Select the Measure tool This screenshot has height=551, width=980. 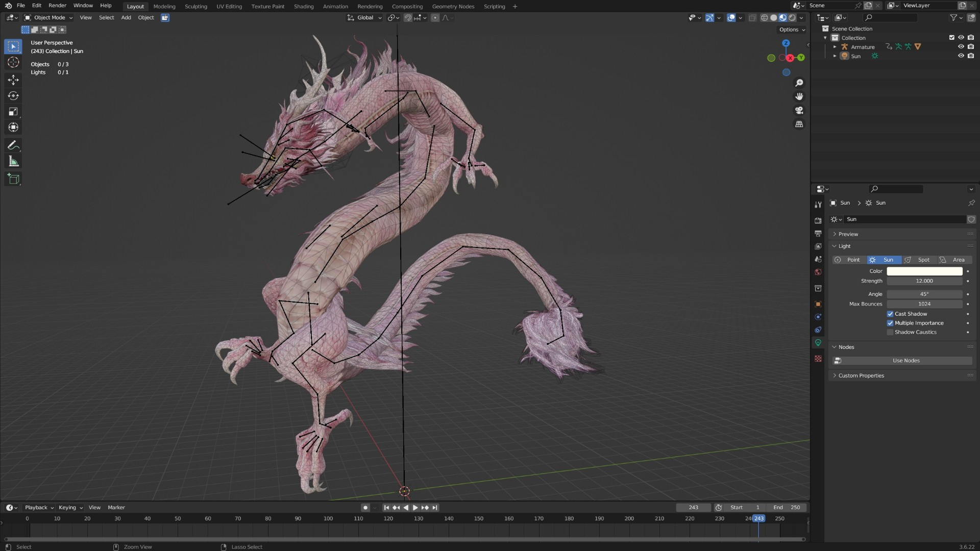(x=13, y=162)
